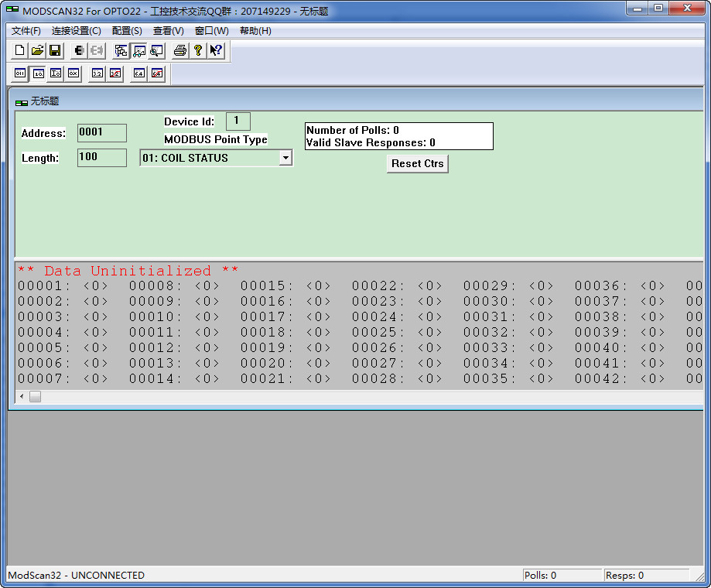Open the 连接设置(C) menu
This screenshot has width=711, height=588.
(74, 31)
